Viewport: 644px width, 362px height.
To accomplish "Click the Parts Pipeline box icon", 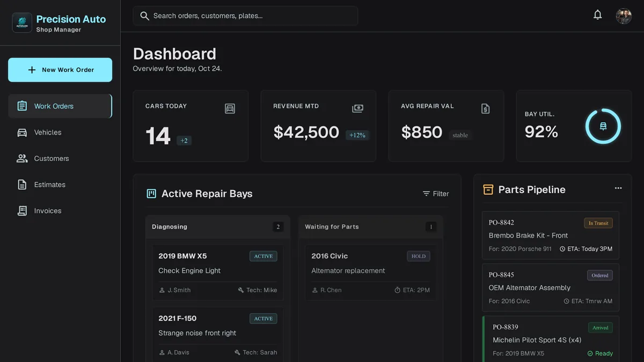I will [488, 189].
